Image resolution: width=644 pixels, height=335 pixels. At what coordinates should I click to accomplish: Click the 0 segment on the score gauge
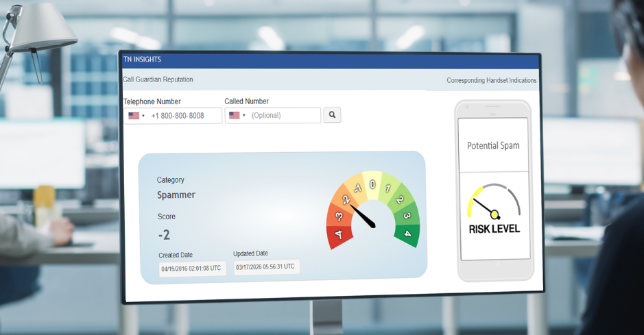[x=372, y=184]
